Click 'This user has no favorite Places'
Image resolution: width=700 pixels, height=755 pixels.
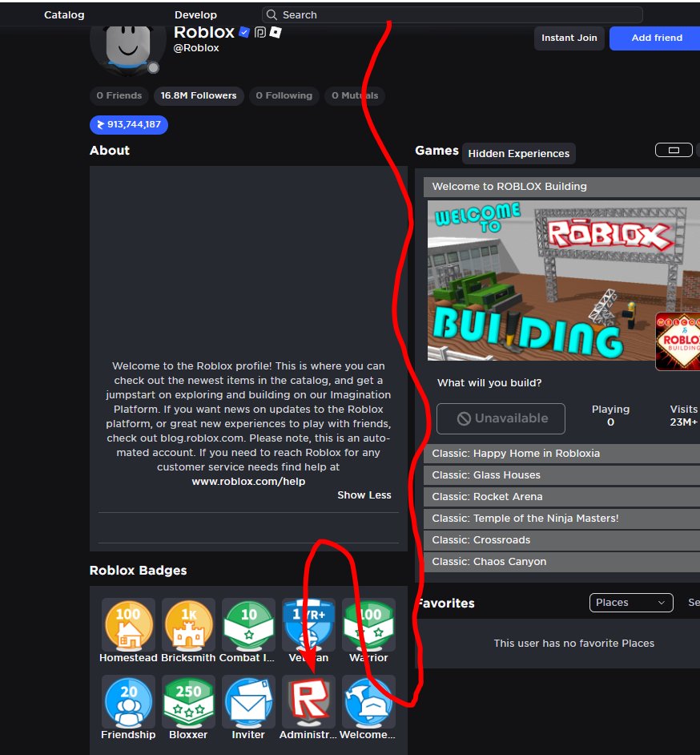574,644
